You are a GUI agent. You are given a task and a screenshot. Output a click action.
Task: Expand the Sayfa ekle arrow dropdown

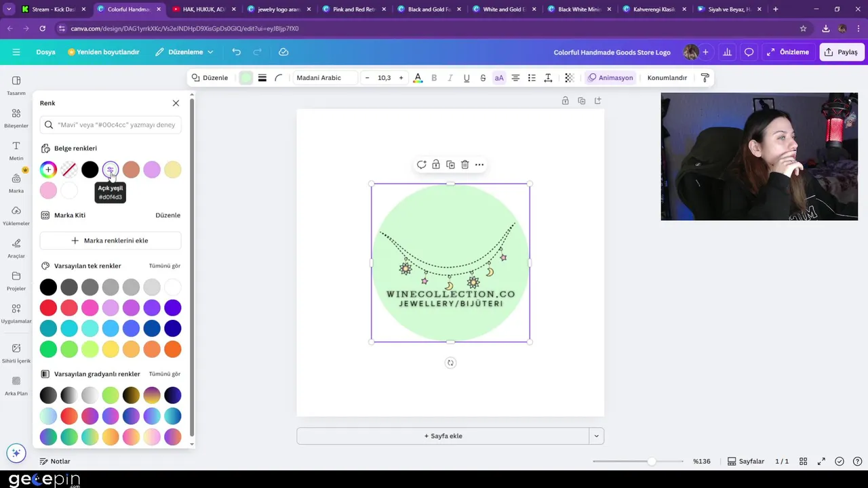596,436
